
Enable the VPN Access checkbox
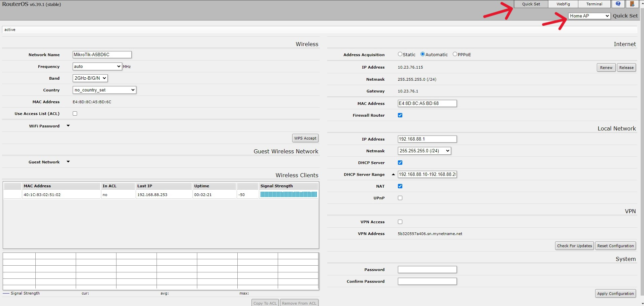(x=400, y=222)
